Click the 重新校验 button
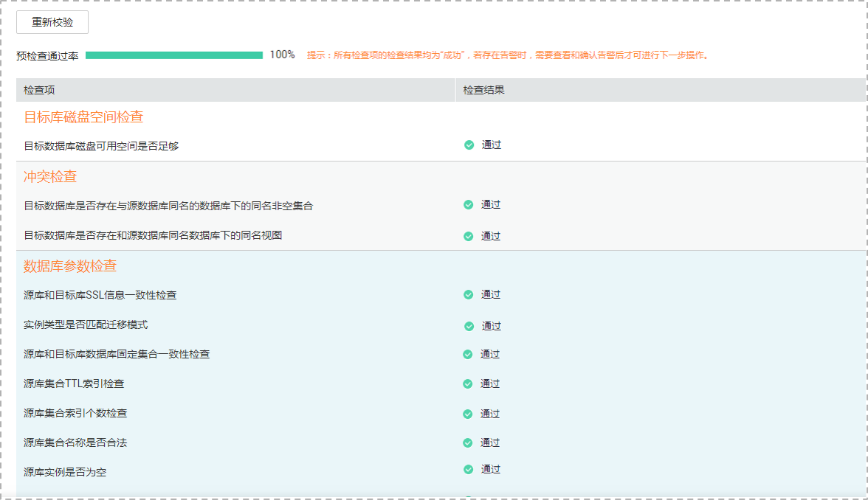The height and width of the screenshot is (500, 868). coord(52,22)
